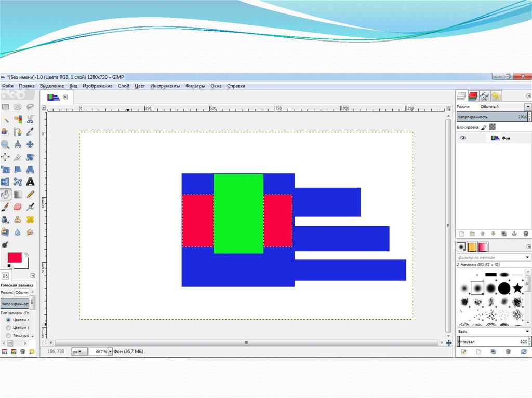Open the Инструменты menu
The width and height of the screenshot is (532, 398).
[x=165, y=86]
